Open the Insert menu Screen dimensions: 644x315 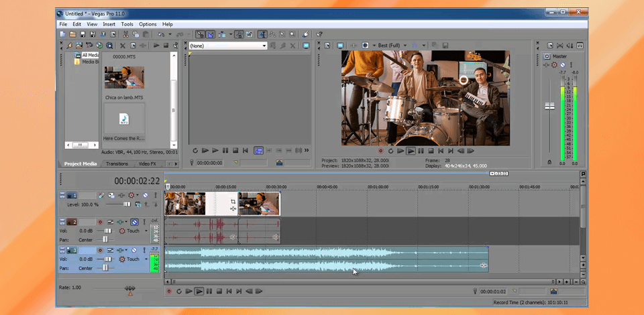click(x=109, y=24)
